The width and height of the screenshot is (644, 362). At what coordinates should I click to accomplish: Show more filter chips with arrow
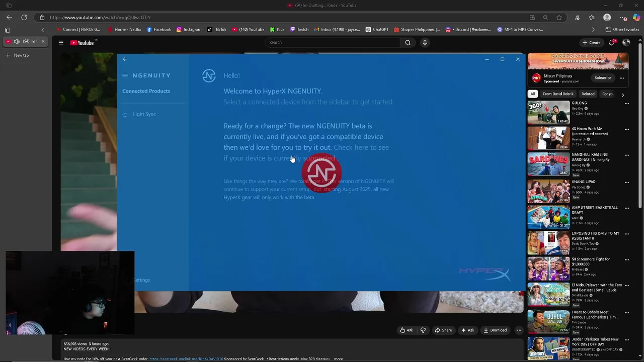[x=622, y=95]
